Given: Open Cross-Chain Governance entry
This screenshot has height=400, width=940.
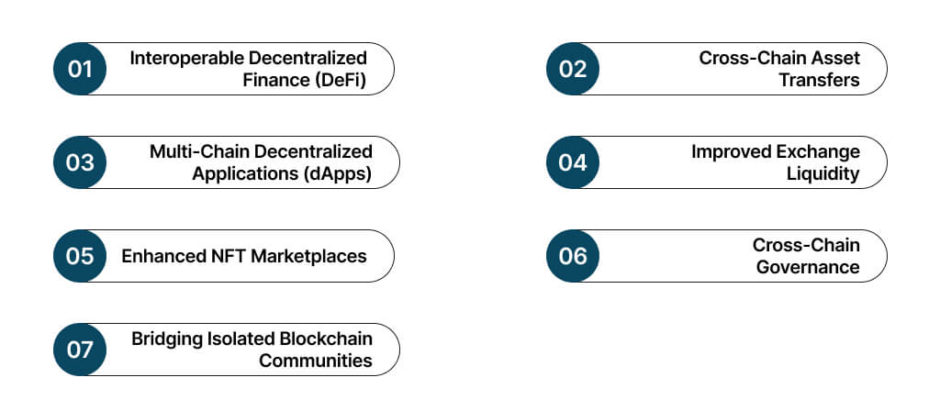Looking at the screenshot, I should [x=806, y=256].
